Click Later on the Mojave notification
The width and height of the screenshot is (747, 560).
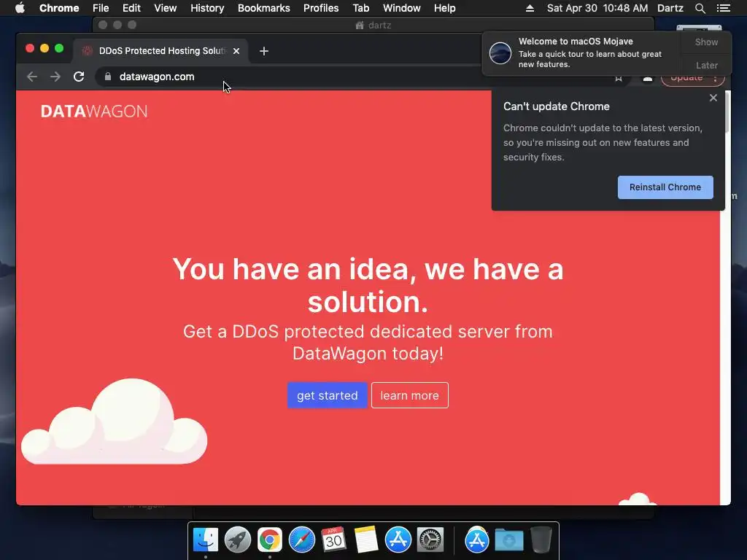[706, 65]
